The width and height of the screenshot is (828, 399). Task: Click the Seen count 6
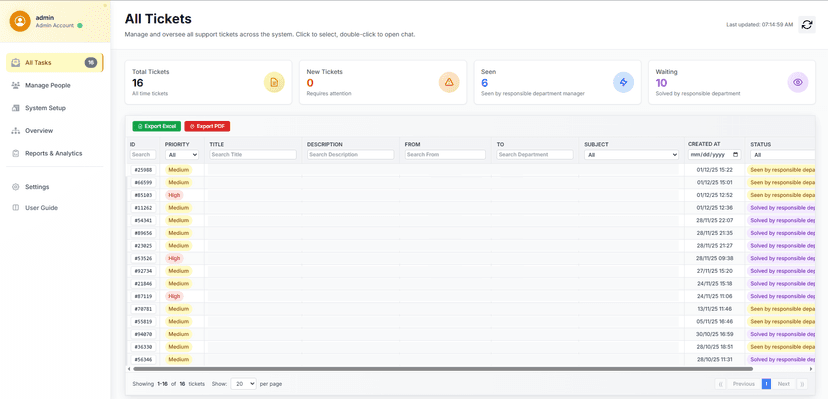(x=485, y=83)
